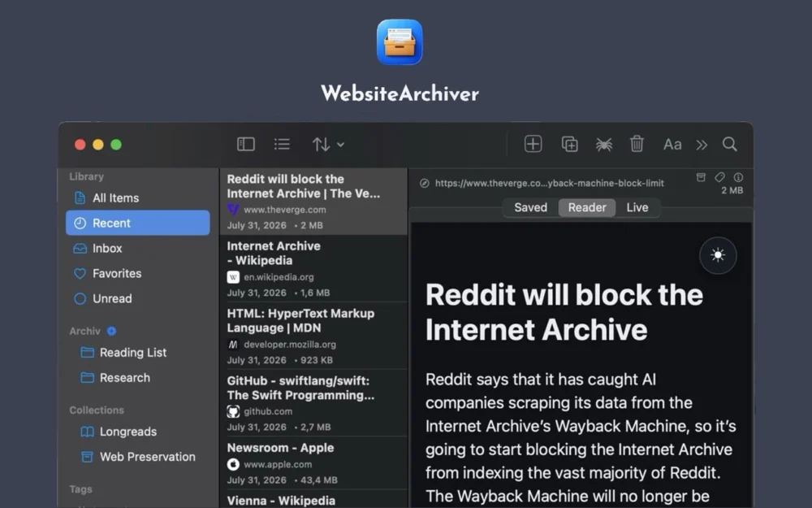The image size is (812, 508).
Task: Expand toolbar overflow double chevron
Action: coord(702,145)
